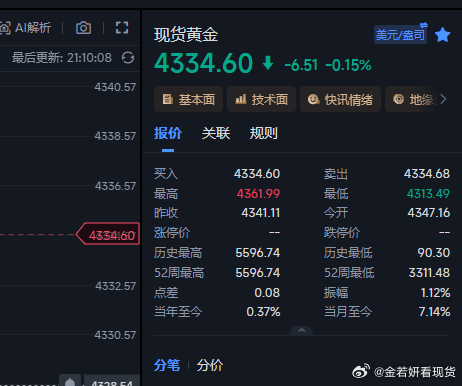Select the 分笔 tab

(x=167, y=365)
